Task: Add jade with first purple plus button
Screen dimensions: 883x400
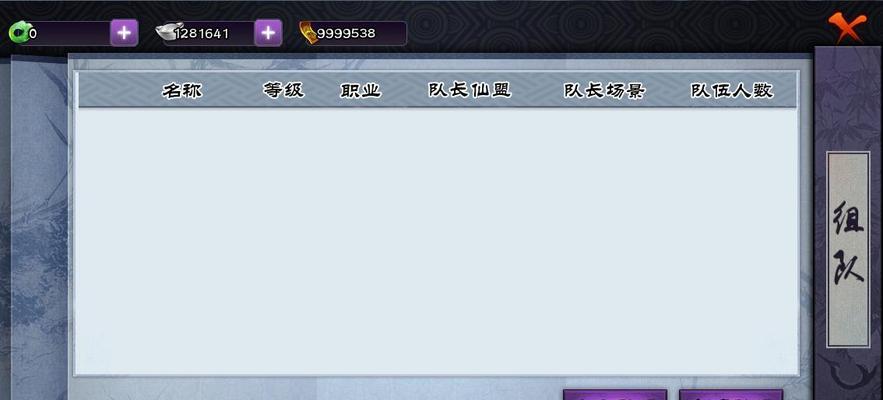Action: (124, 33)
